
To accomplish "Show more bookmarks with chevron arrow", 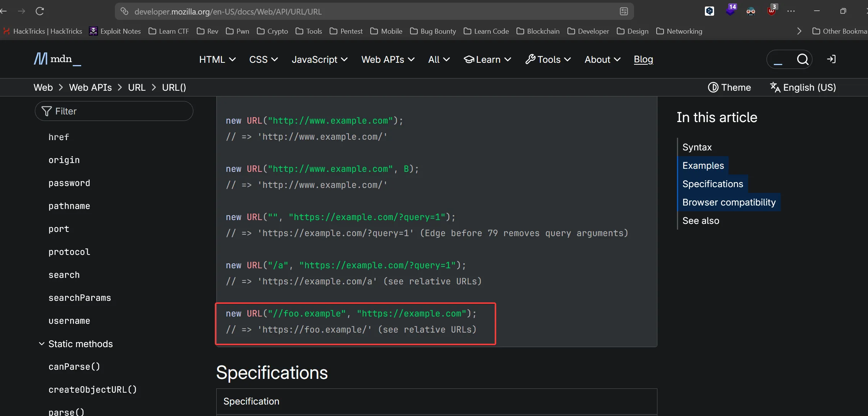I will tap(799, 31).
